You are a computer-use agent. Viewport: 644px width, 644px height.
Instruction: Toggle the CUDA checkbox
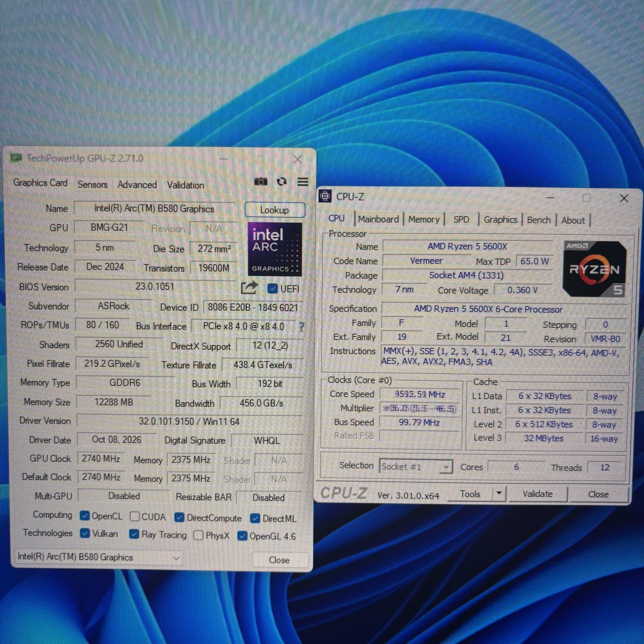(135, 516)
